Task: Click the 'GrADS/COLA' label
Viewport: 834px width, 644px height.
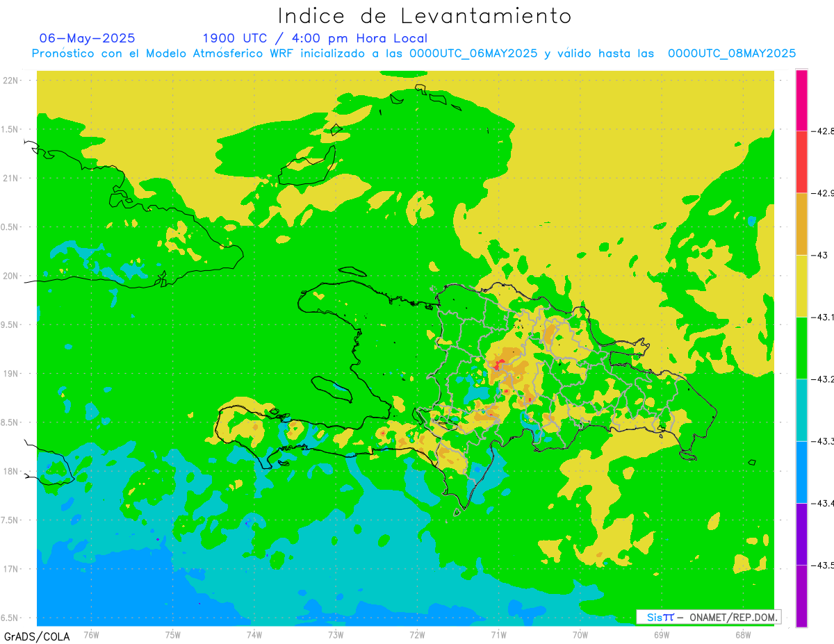Action: [x=37, y=636]
